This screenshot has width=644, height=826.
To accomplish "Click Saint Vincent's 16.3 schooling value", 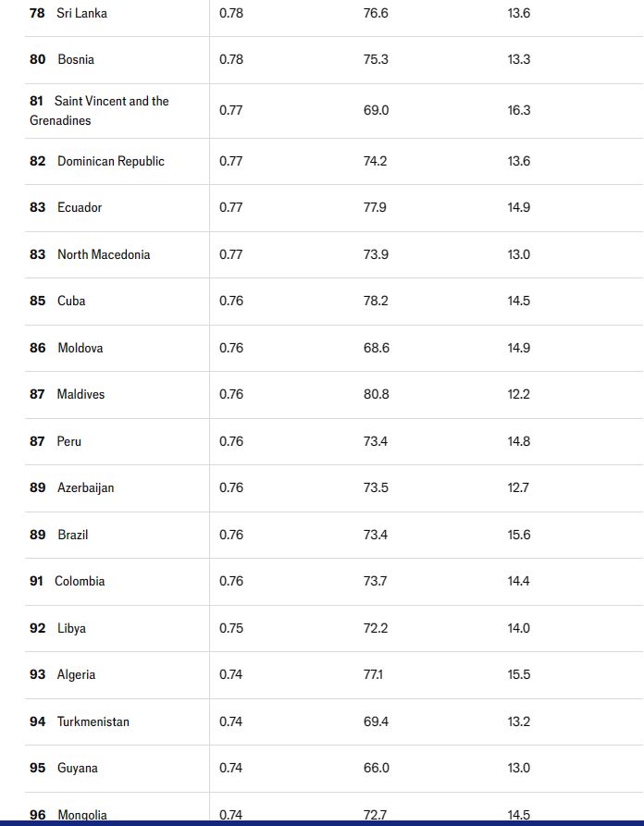I will click(519, 110).
